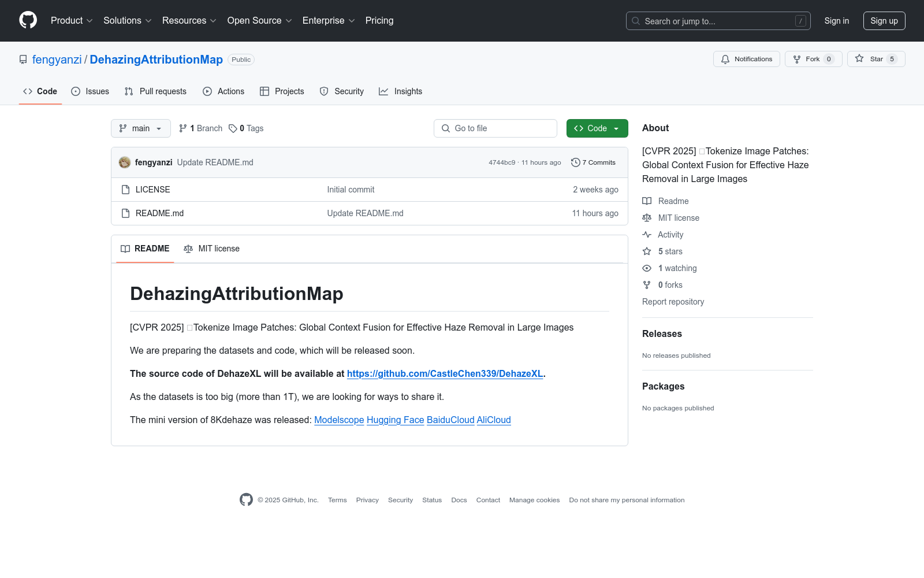Click the Projects table icon
Screen dimensions: 924x578
tap(264, 91)
